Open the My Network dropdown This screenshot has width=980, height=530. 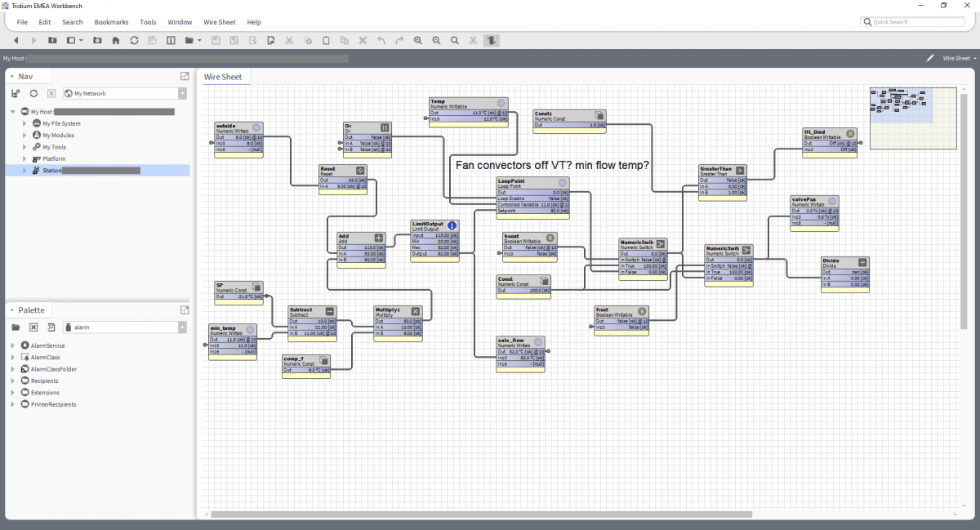[x=182, y=93]
